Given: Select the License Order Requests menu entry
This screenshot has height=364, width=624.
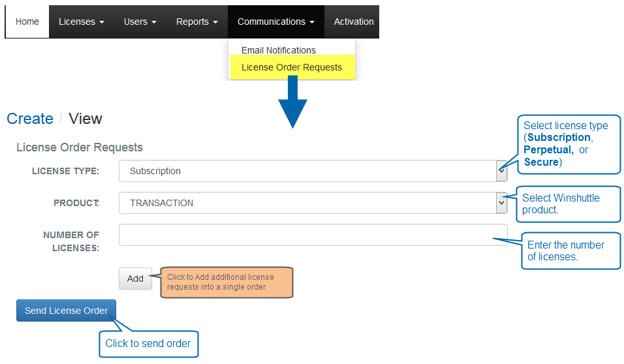Looking at the screenshot, I should click(x=291, y=67).
